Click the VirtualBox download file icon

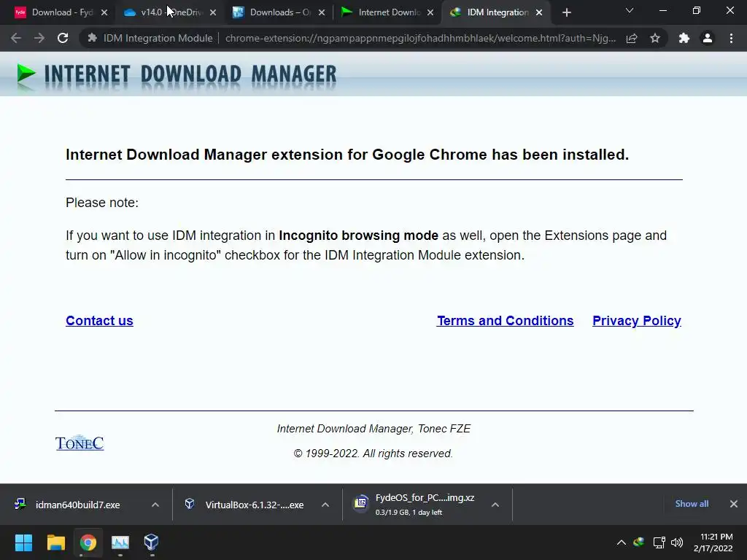click(x=190, y=504)
